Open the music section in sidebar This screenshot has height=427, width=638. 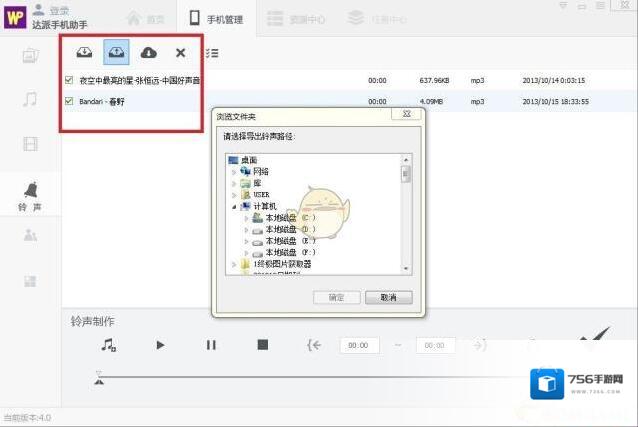[31, 99]
